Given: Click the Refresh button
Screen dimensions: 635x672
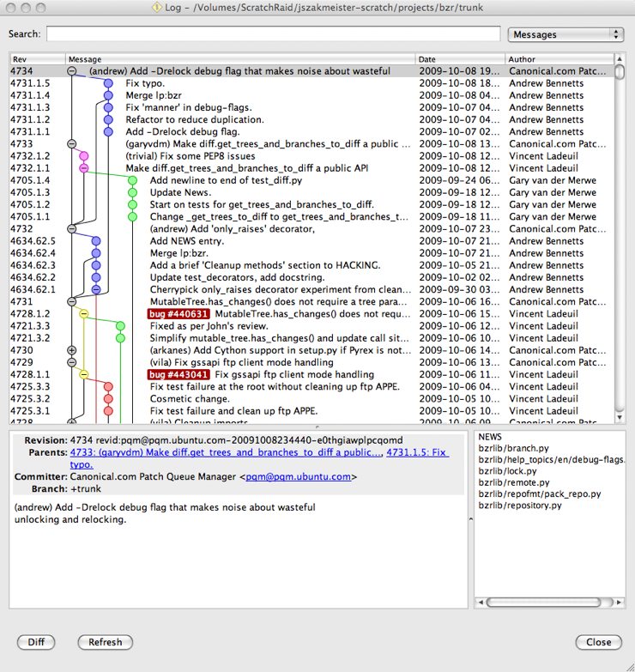Looking at the screenshot, I should point(106,642).
